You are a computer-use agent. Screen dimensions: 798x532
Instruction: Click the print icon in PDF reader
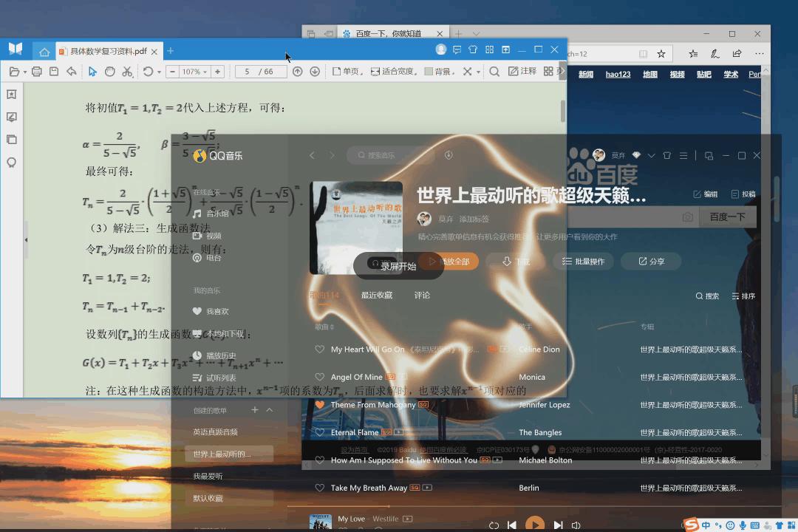36,72
